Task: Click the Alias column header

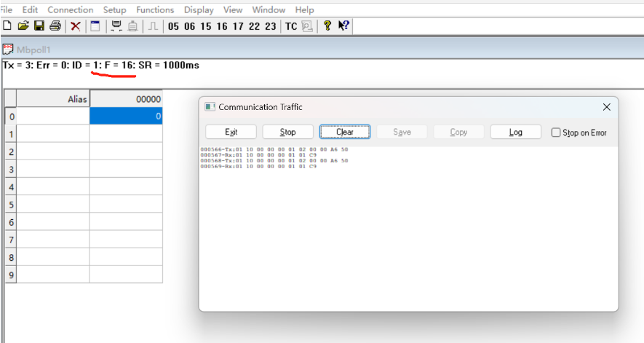Action: click(x=53, y=99)
